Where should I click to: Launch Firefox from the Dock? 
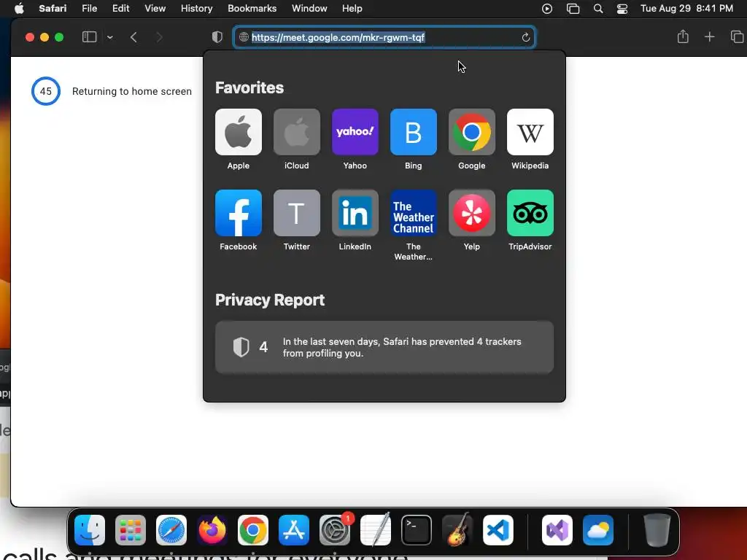pyautogui.click(x=212, y=530)
